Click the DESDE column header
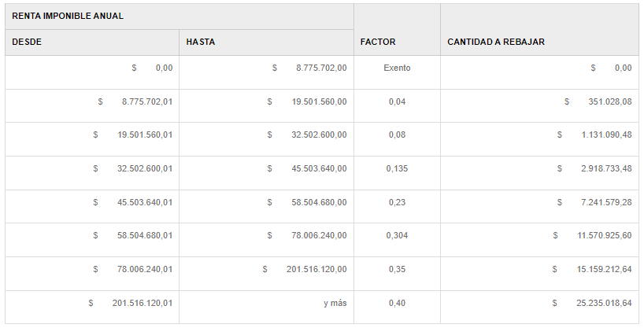The image size is (644, 328). click(x=92, y=42)
